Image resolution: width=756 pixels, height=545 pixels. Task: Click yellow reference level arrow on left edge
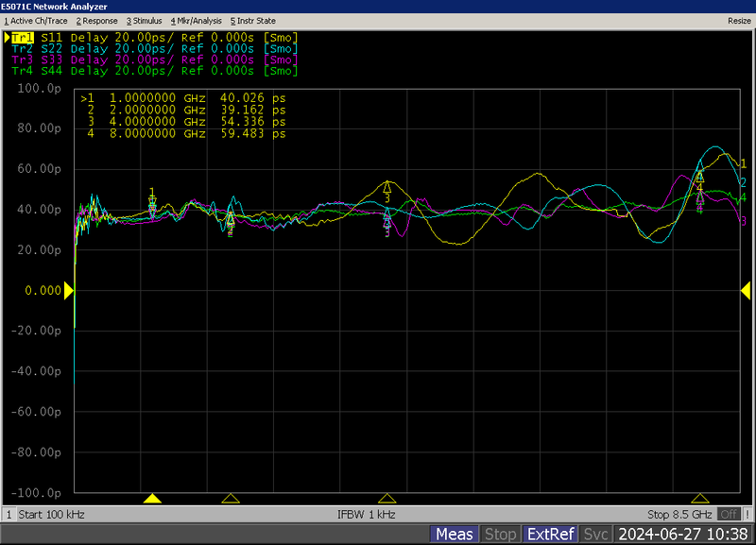click(x=69, y=291)
